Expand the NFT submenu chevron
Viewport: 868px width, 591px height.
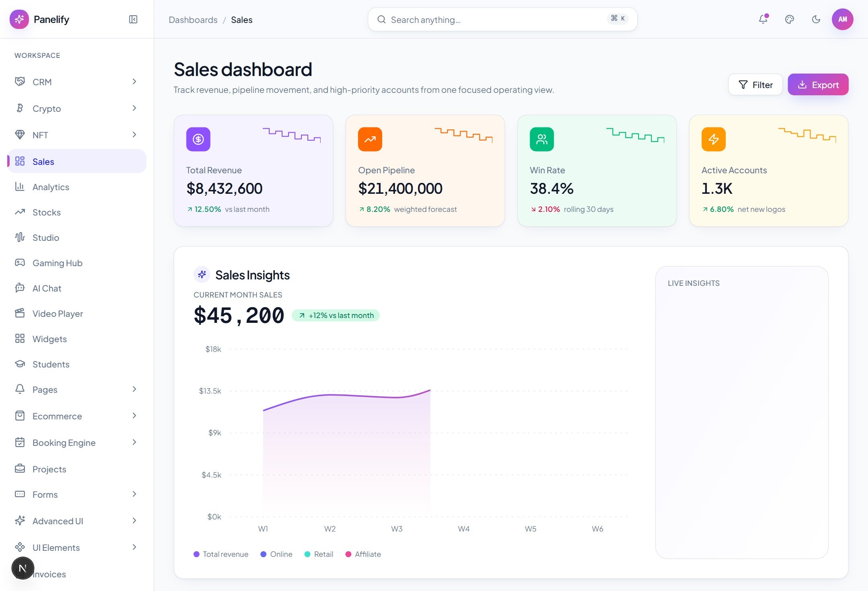[134, 135]
